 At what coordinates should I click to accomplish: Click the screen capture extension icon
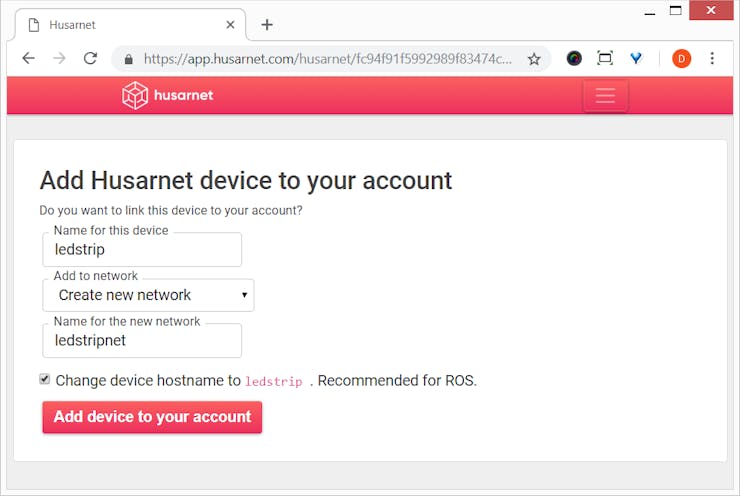pyautogui.click(x=605, y=59)
